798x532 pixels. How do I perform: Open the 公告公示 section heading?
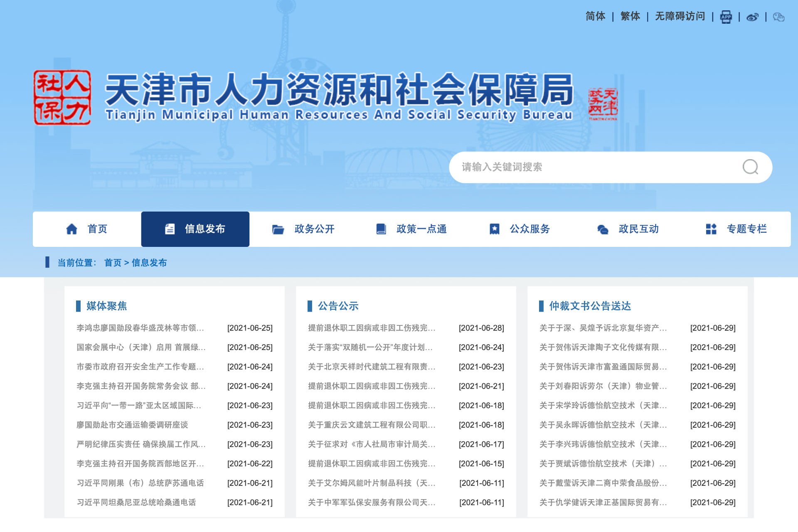(x=338, y=306)
